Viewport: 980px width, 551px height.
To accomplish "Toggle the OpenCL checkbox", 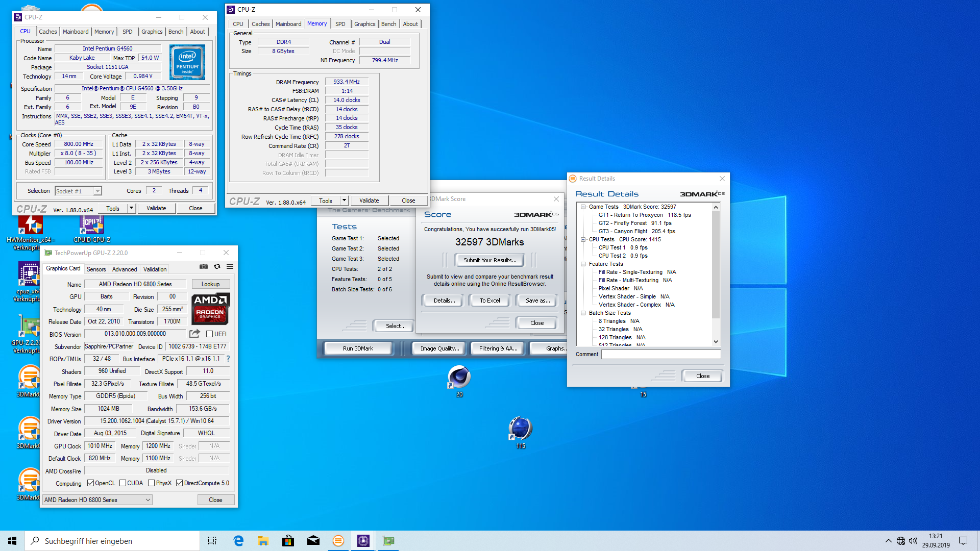I will pos(90,483).
